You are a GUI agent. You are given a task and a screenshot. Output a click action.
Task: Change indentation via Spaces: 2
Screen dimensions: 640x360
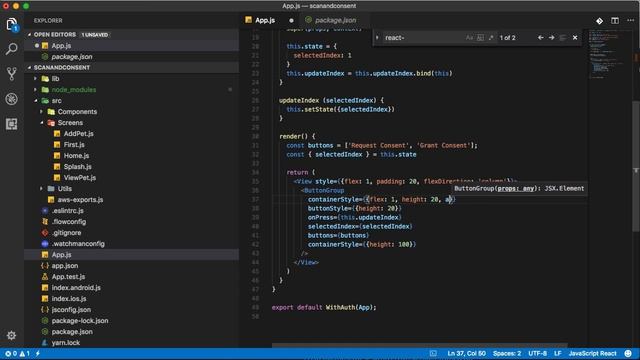click(507, 354)
